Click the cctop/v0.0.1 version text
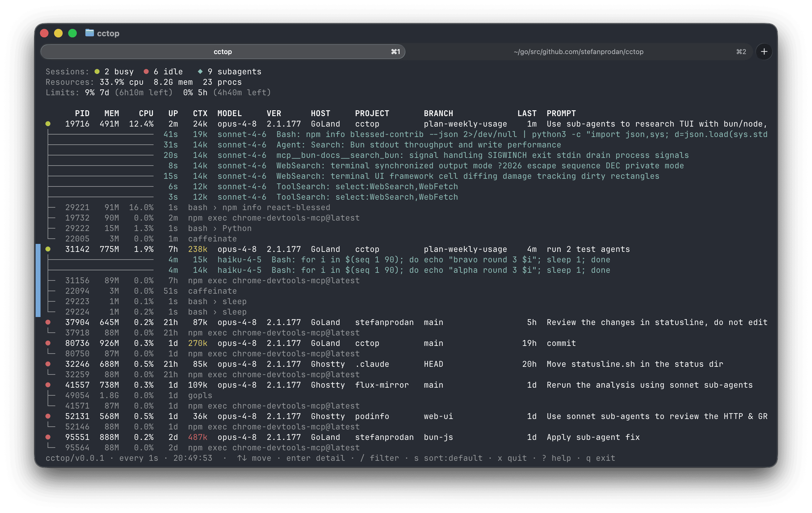This screenshot has width=812, height=513. pos(75,458)
